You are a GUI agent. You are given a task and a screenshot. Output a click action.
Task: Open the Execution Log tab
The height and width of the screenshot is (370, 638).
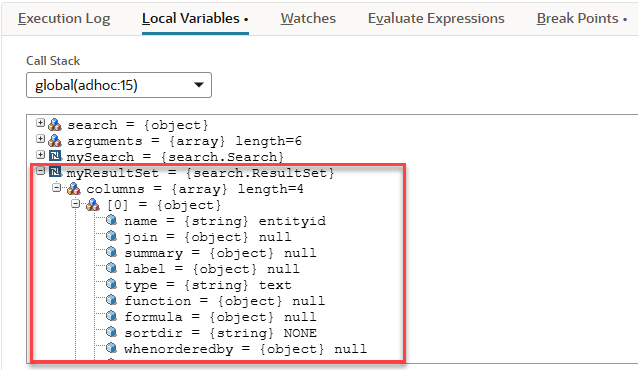64,19
